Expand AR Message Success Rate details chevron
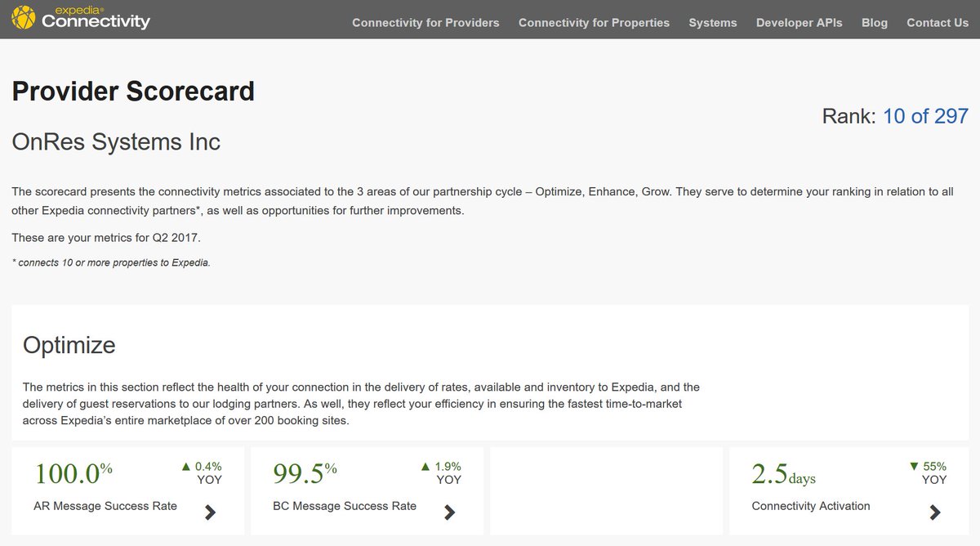Image resolution: width=980 pixels, height=546 pixels. point(210,512)
